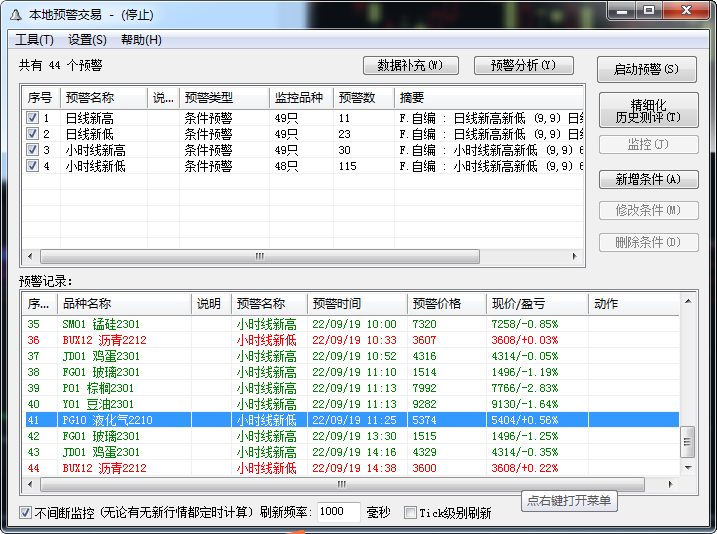The image size is (717, 534).
Task: Click the 预警分析(Y) button
Action: pyautogui.click(x=524, y=65)
